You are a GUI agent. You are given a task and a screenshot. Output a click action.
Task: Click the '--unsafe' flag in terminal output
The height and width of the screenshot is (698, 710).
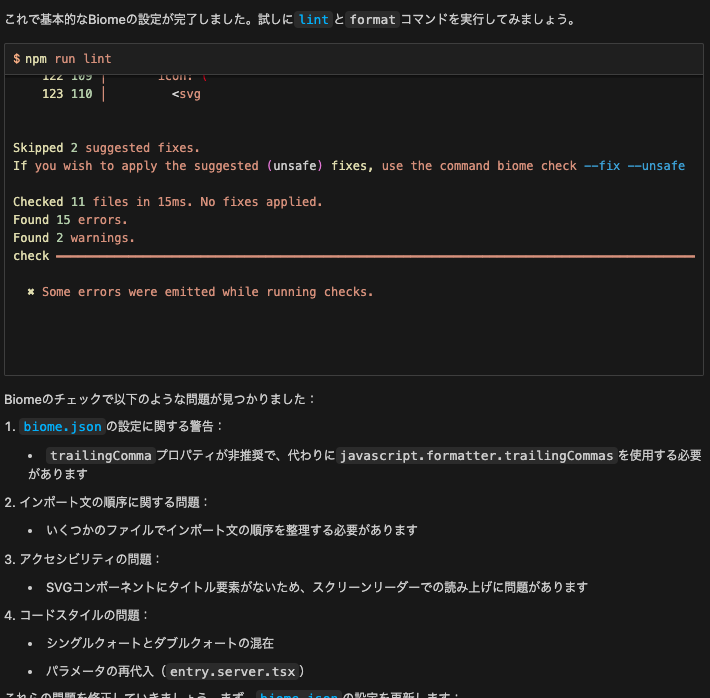click(656, 166)
